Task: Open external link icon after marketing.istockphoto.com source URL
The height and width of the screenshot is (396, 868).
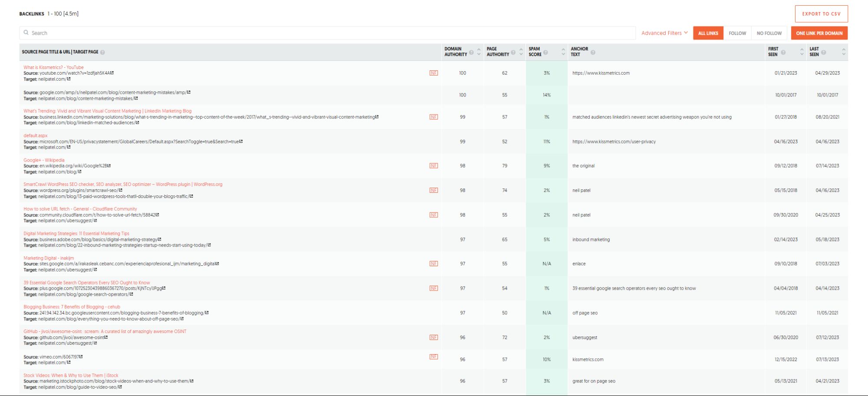Action: (191, 381)
